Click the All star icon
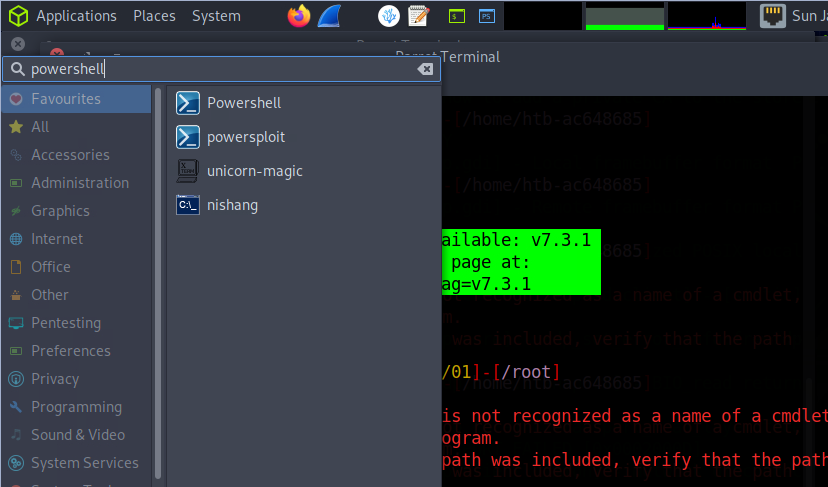This screenshot has height=487, width=828. click(16, 127)
